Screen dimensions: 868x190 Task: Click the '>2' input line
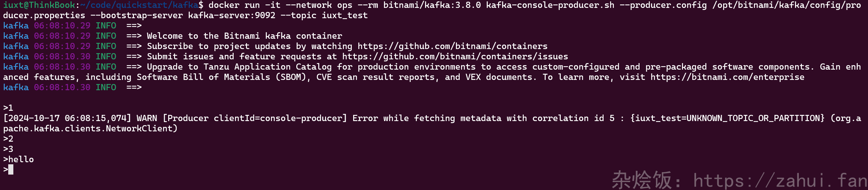[x=8, y=139]
